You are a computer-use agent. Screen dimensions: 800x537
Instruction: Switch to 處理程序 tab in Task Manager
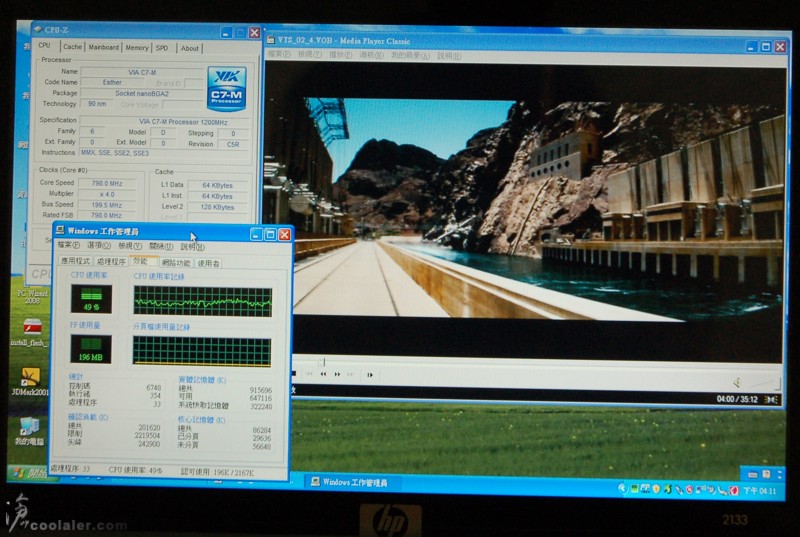coord(111,262)
